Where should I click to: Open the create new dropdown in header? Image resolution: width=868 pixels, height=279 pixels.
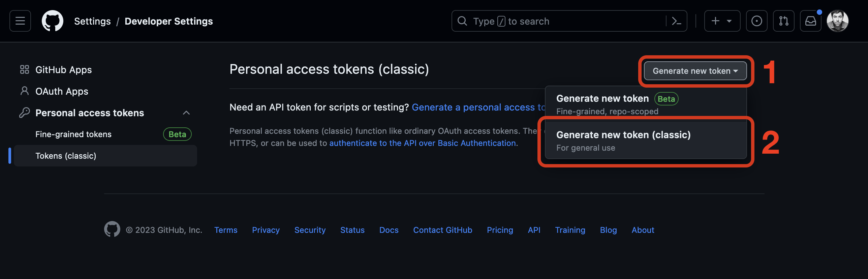coord(722,21)
